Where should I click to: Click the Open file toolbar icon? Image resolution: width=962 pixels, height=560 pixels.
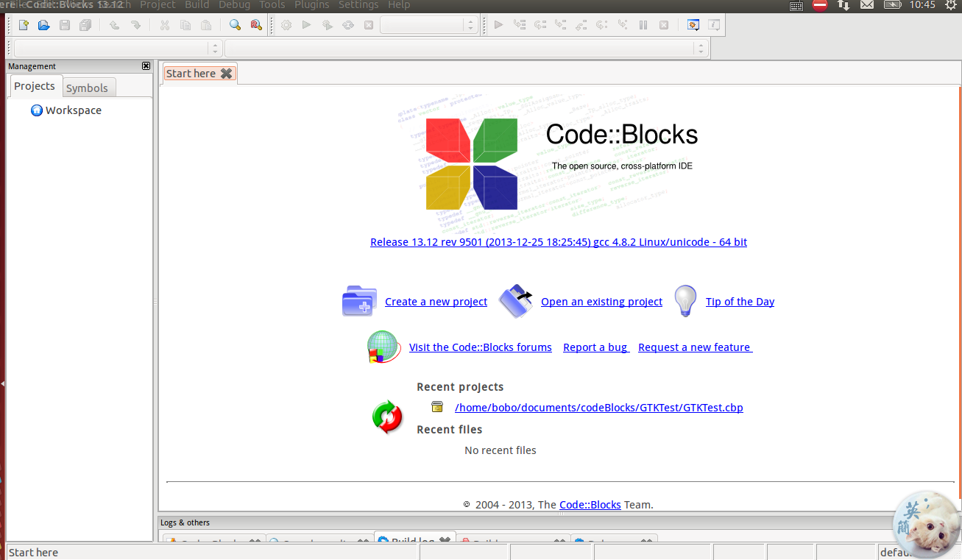(43, 25)
